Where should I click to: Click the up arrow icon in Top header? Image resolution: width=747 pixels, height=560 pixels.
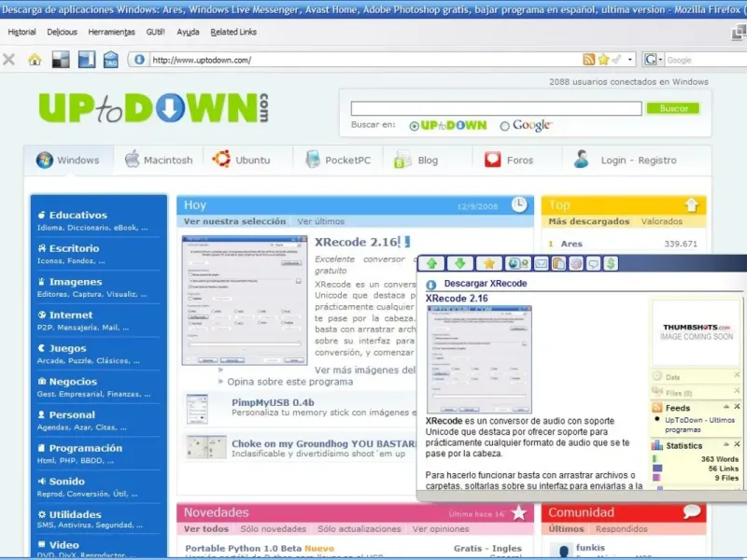(x=691, y=204)
